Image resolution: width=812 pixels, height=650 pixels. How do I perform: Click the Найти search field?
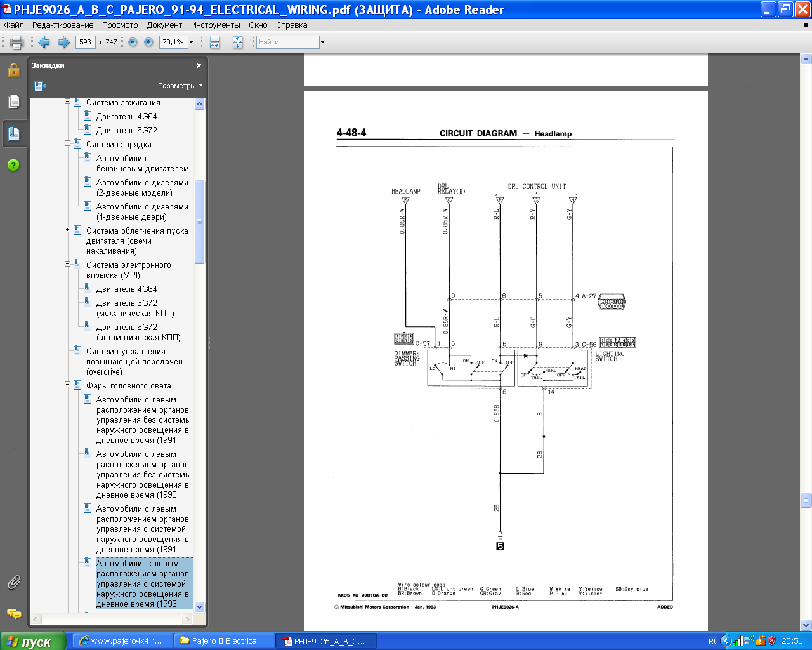tap(287, 43)
